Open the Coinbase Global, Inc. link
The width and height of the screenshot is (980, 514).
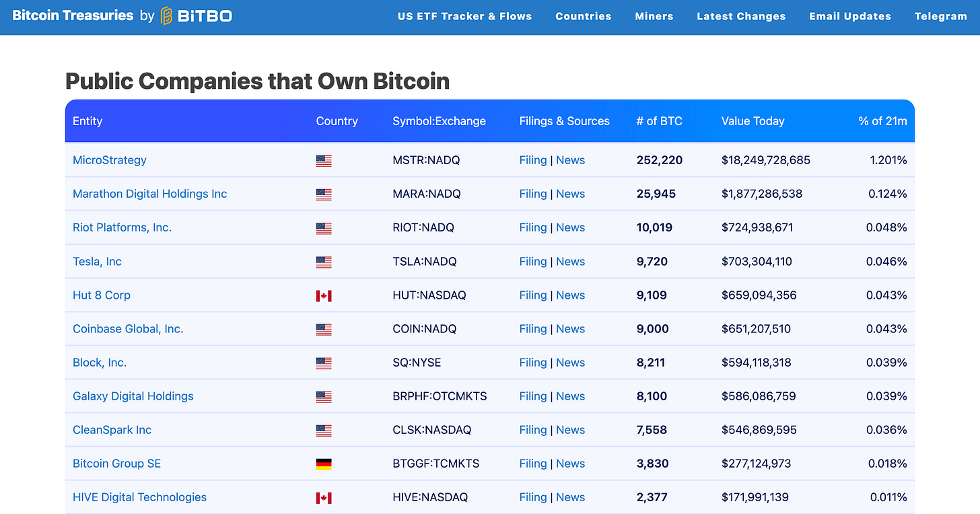tap(128, 328)
